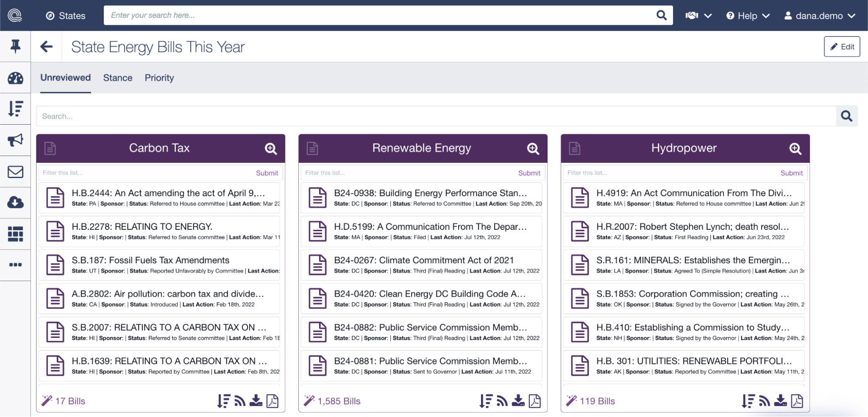Viewport: 868px width, 417px height.
Task: Open the dana.demo account dropdown
Action: click(820, 15)
